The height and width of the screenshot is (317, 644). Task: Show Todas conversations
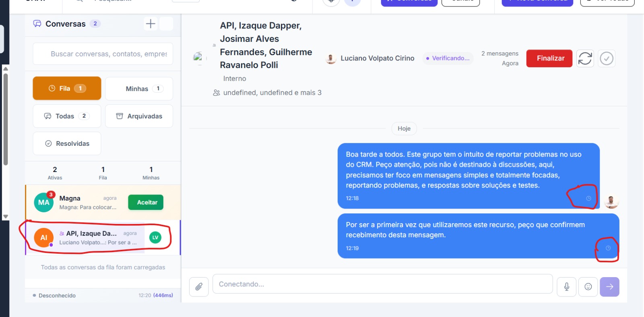point(67,116)
